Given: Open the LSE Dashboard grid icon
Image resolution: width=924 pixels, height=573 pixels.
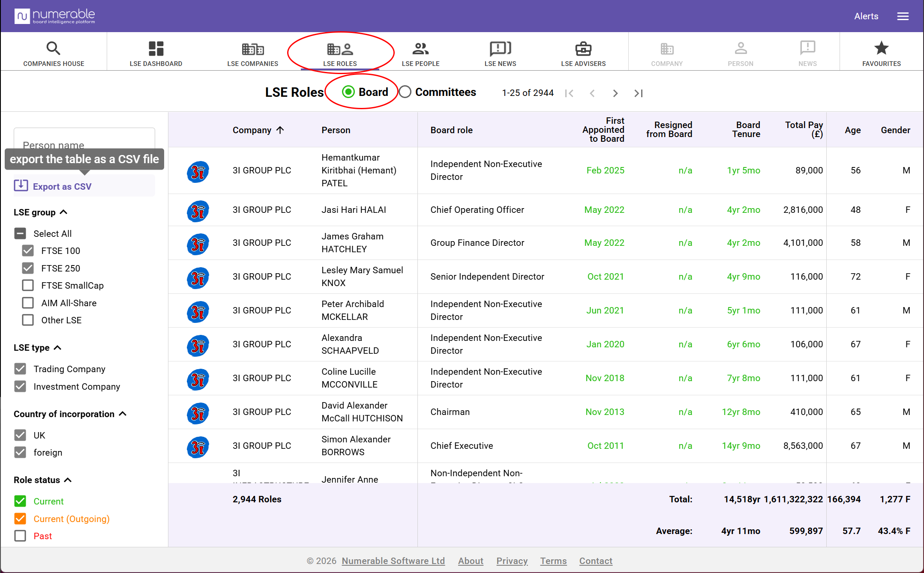Looking at the screenshot, I should click(156, 48).
